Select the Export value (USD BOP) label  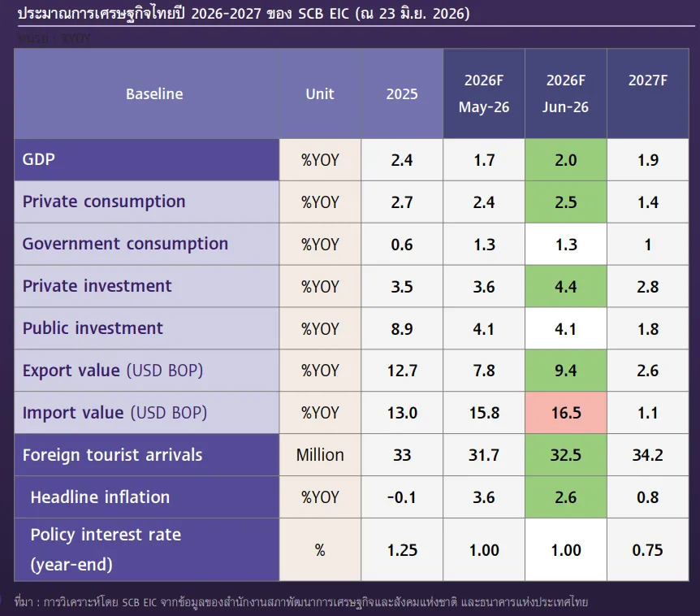coord(113,371)
